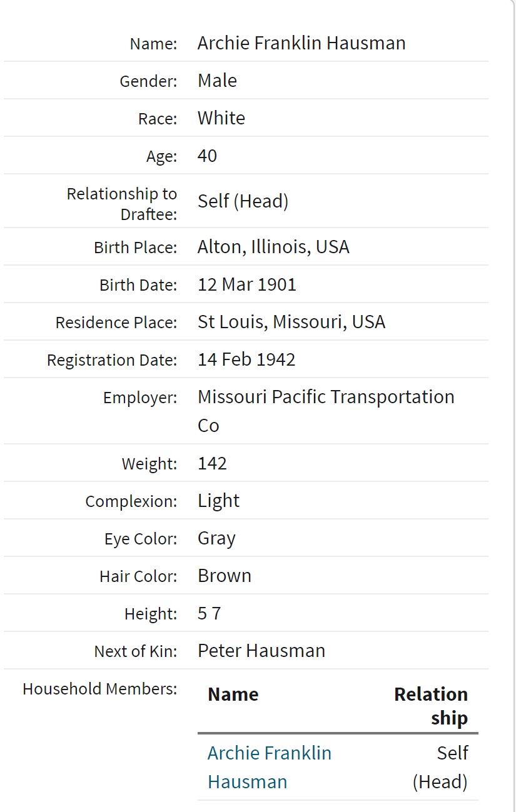
Task: Select the Complexion value Light
Action: pos(218,501)
